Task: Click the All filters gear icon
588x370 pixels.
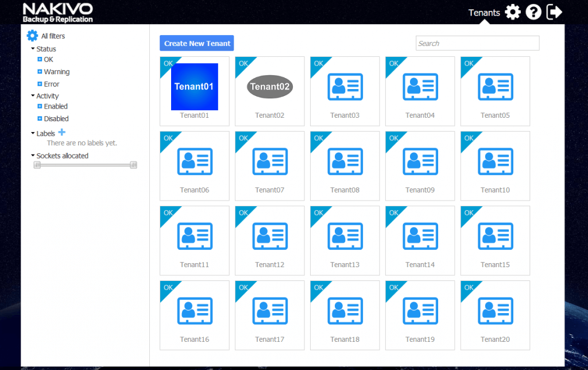Action: (32, 36)
